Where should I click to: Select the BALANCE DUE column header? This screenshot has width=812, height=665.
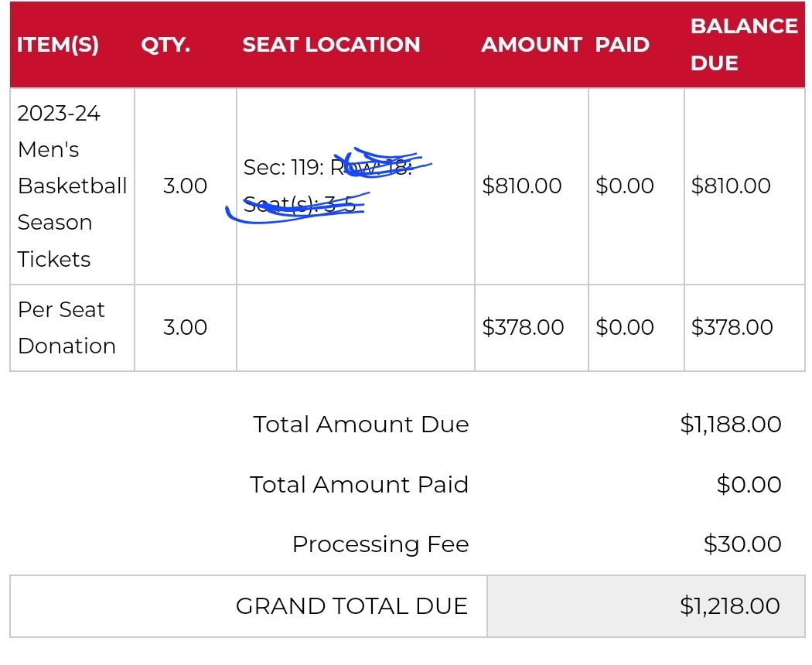[x=744, y=45]
